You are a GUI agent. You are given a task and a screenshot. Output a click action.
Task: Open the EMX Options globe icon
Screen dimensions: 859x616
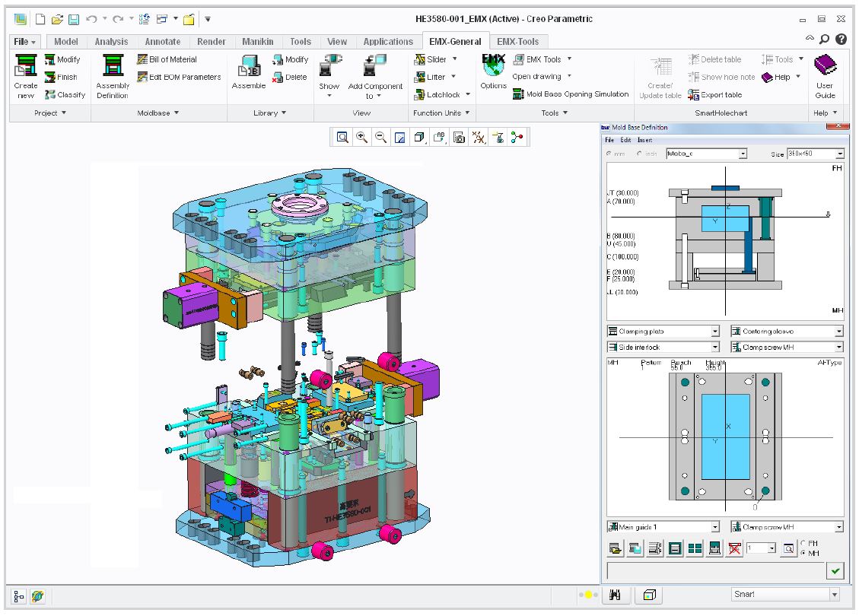[493, 67]
